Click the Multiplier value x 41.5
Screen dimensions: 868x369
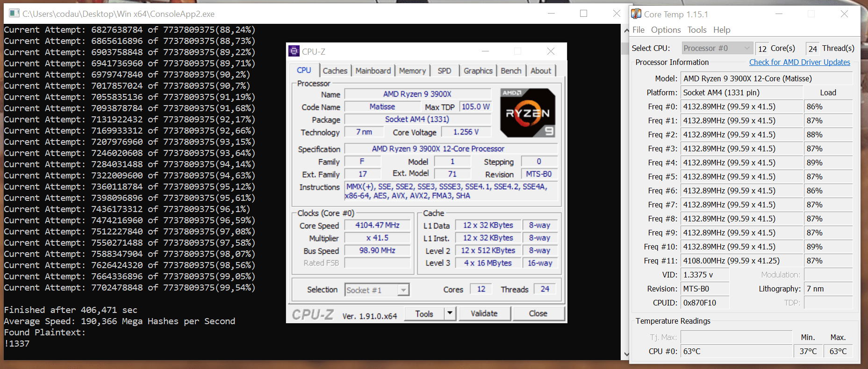(377, 238)
